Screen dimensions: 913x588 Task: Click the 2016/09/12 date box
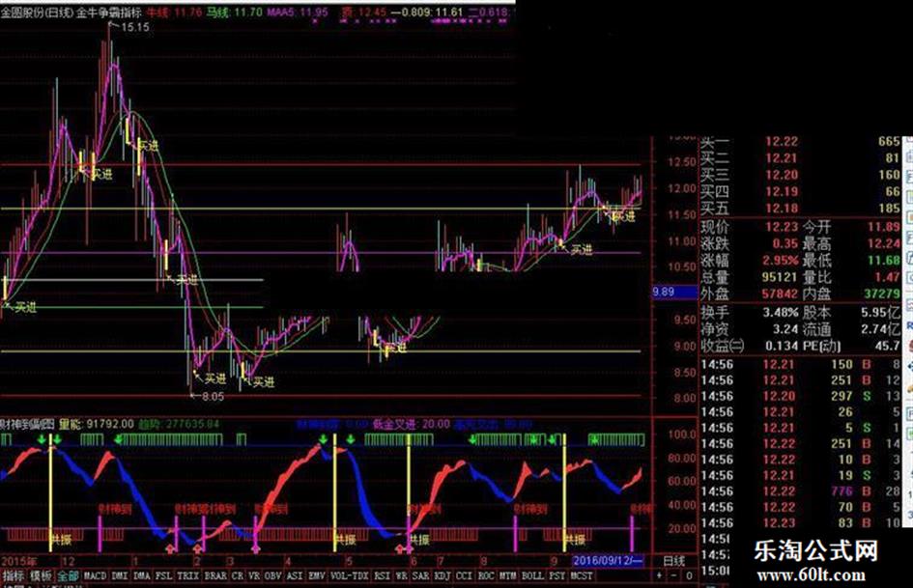click(x=608, y=561)
